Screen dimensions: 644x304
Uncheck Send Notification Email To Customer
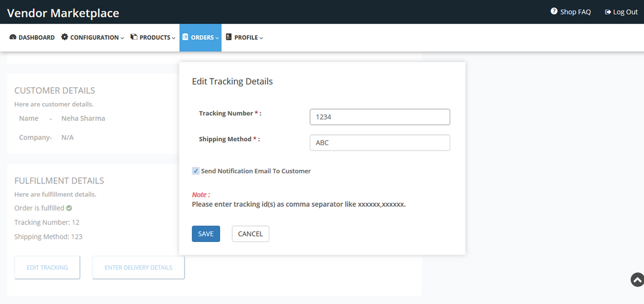(196, 171)
